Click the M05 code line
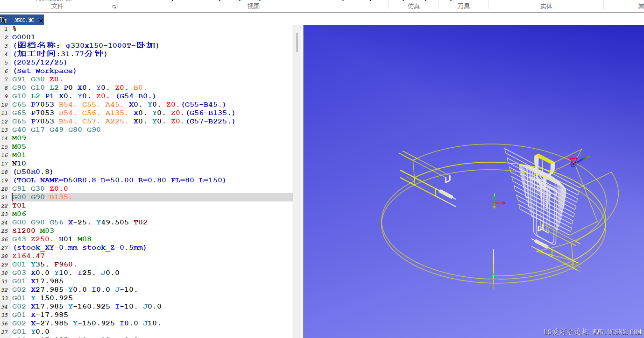Image resolution: width=644 pixels, height=338 pixels. [19, 147]
